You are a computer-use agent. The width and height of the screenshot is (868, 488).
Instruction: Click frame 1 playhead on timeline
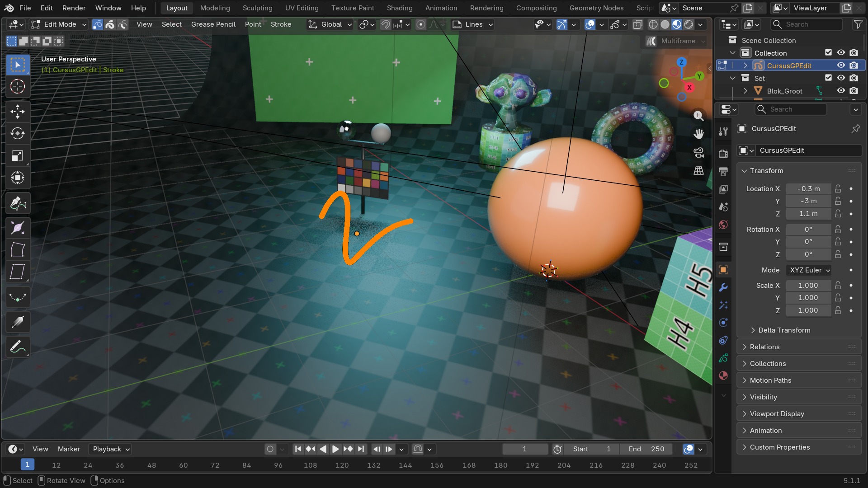click(x=27, y=465)
